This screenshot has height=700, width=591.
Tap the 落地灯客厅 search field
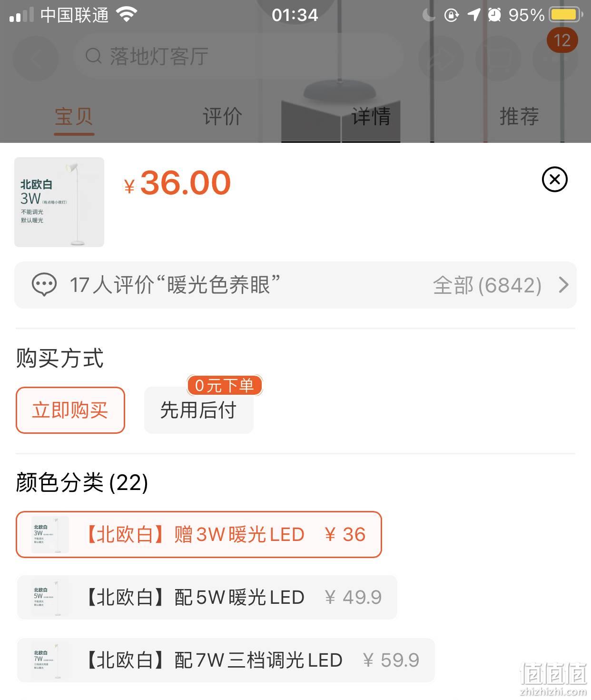click(x=238, y=56)
